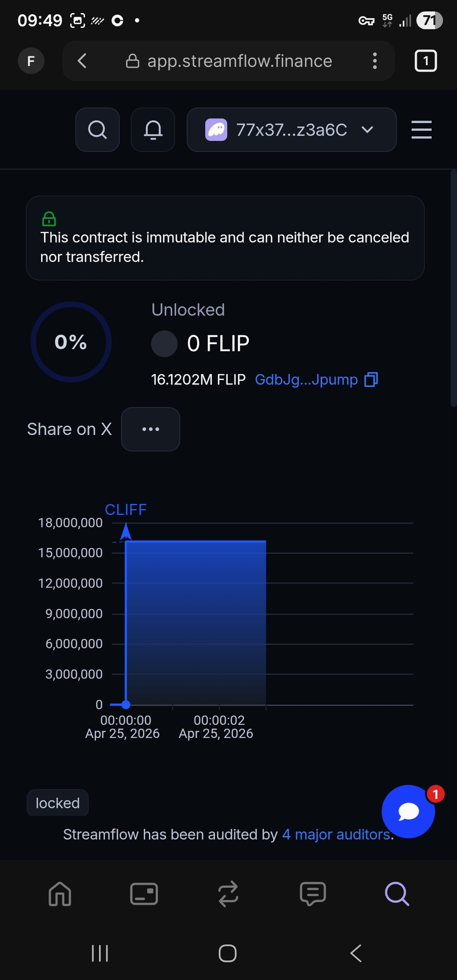
Task: Open the notifications bell
Action: (153, 130)
